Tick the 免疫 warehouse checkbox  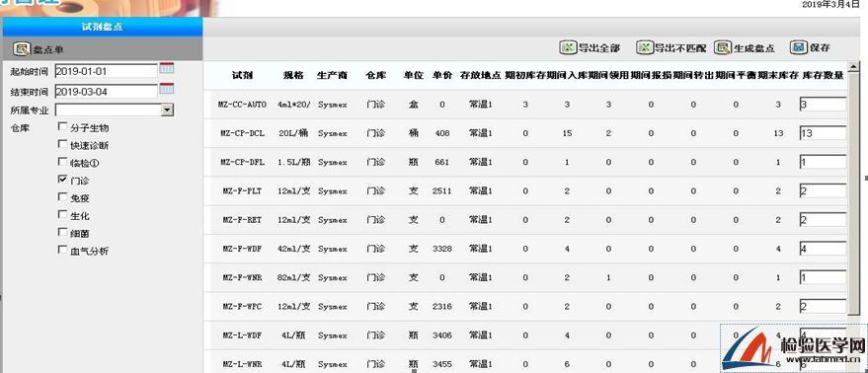[62, 197]
